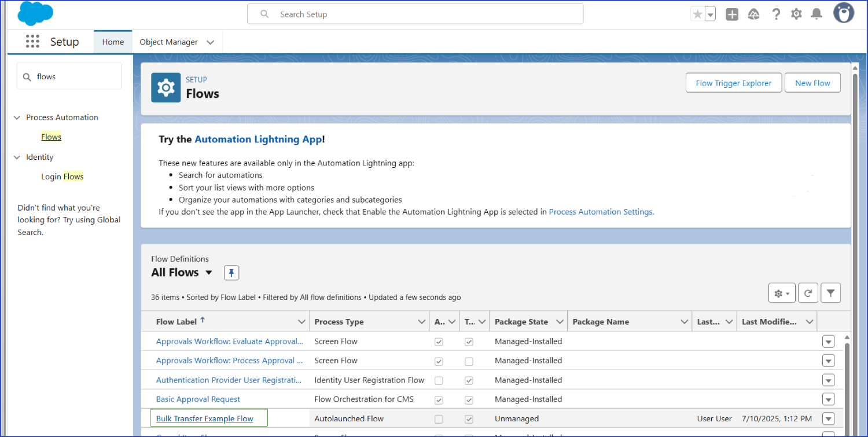This screenshot has height=437, width=868.
Task: Toggle Template checkbox for Approvals Workflow: Process Approval
Action: (469, 361)
